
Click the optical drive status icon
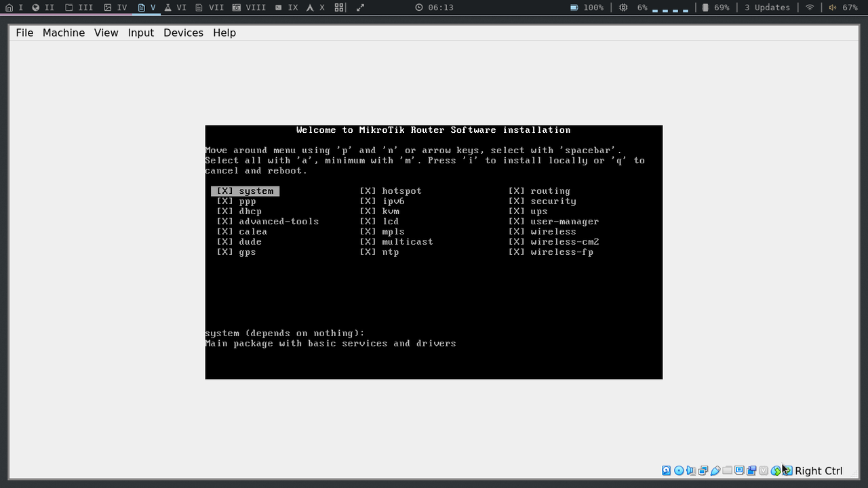point(679,470)
